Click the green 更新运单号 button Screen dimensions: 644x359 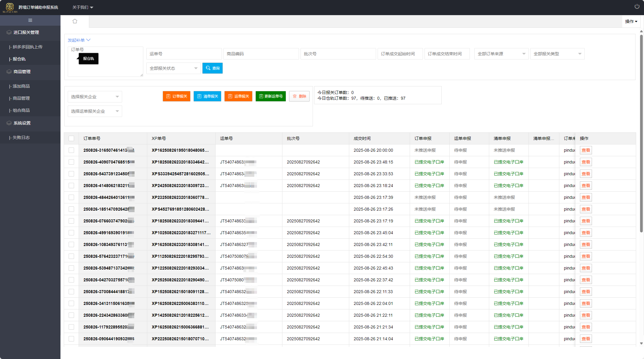[271, 96]
